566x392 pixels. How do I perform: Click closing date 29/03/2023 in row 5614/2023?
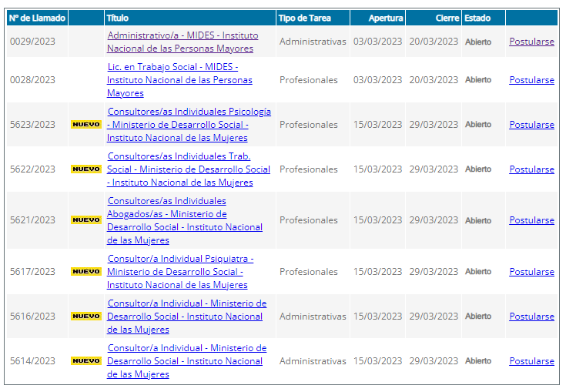434,361
